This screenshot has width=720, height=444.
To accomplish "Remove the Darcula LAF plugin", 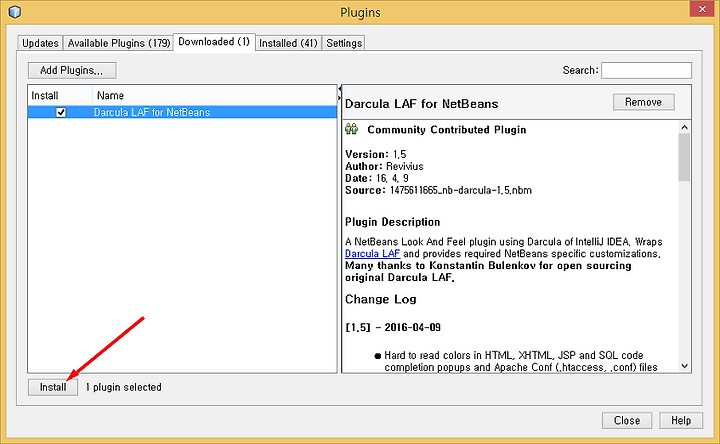I will (643, 102).
